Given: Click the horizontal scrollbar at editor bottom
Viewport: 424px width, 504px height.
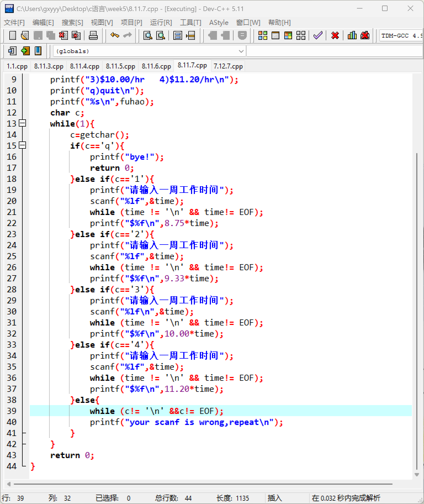Looking at the screenshot, I should click(203, 484).
